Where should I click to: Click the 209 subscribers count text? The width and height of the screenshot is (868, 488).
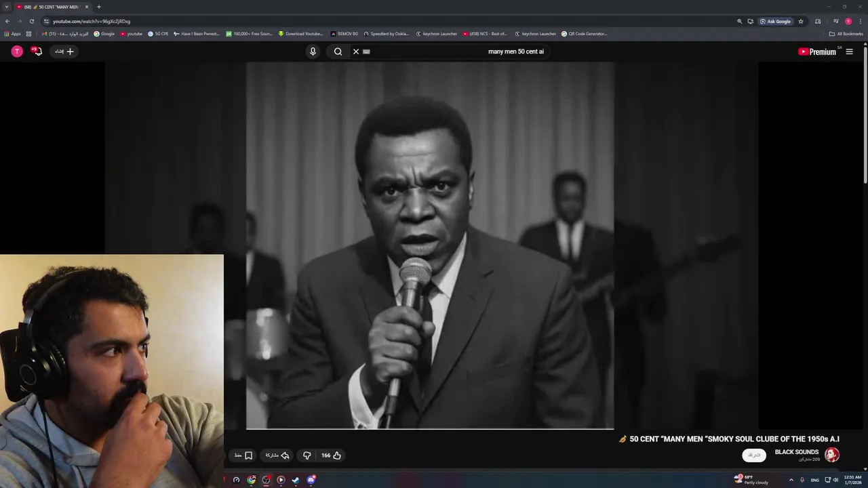click(809, 460)
